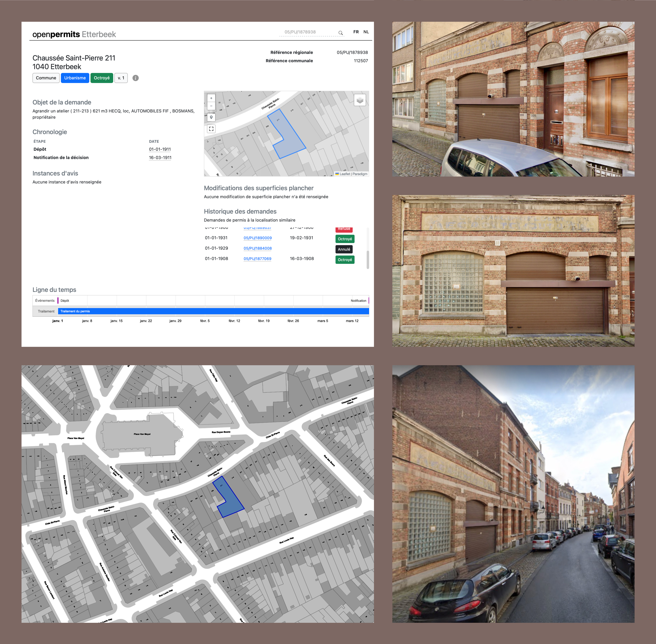Click the permit history list scrollbar
Image resolution: width=656 pixels, height=644 pixels.
coord(368,260)
